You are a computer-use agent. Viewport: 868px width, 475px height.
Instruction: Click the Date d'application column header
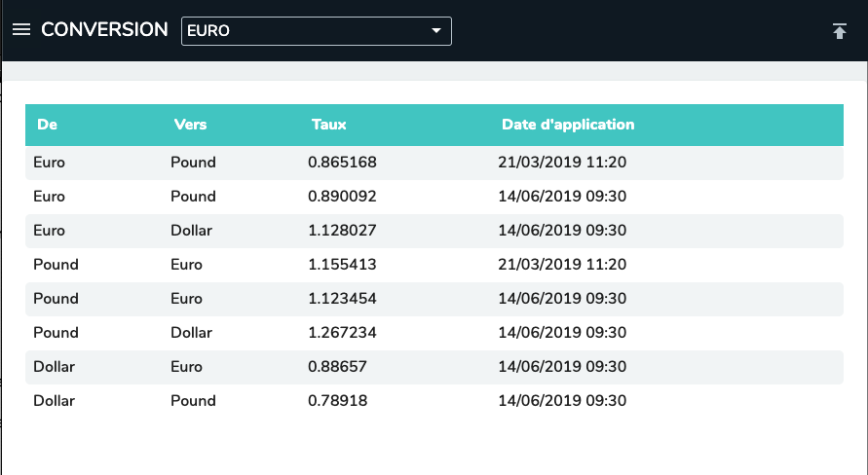pos(568,125)
